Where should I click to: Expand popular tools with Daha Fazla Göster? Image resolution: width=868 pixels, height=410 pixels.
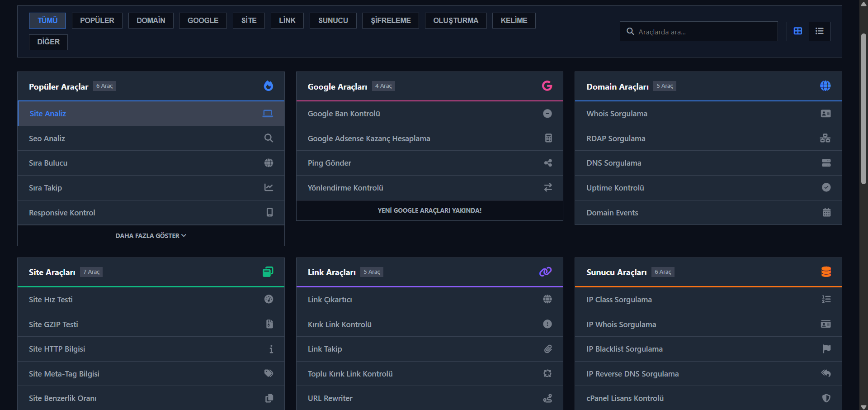[x=151, y=236]
